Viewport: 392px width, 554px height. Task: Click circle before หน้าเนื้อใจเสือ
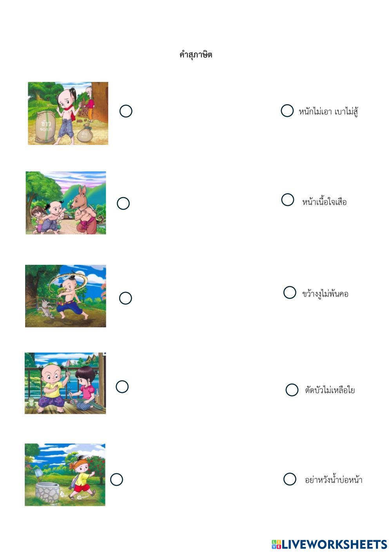[x=288, y=200]
